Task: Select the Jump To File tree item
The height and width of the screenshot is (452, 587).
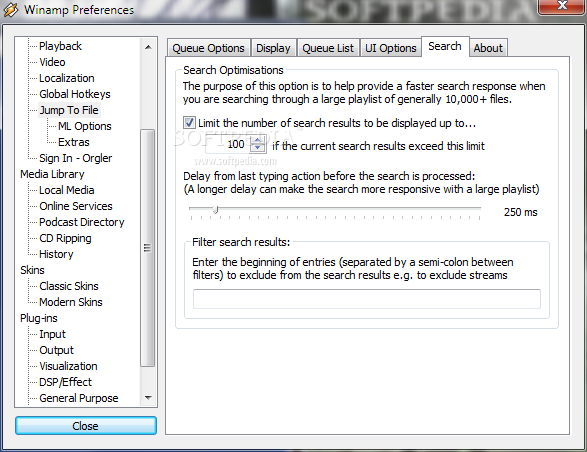Action: 69,110
